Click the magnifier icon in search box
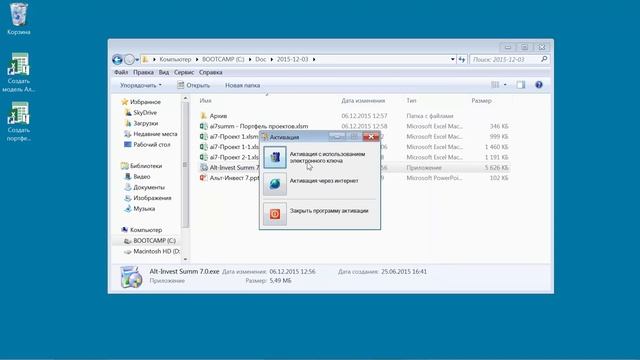The width and height of the screenshot is (640, 360). coord(544,60)
